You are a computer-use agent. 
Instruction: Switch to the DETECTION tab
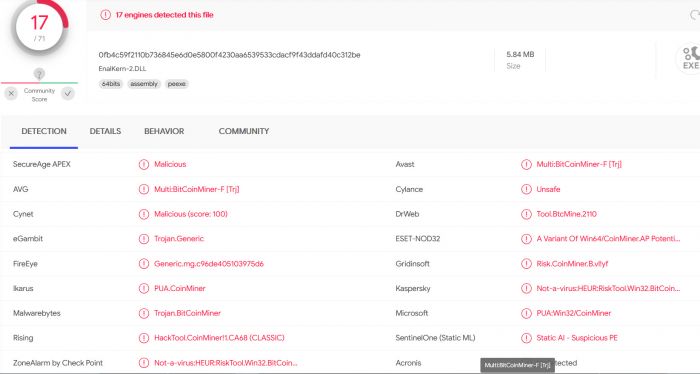(44, 131)
